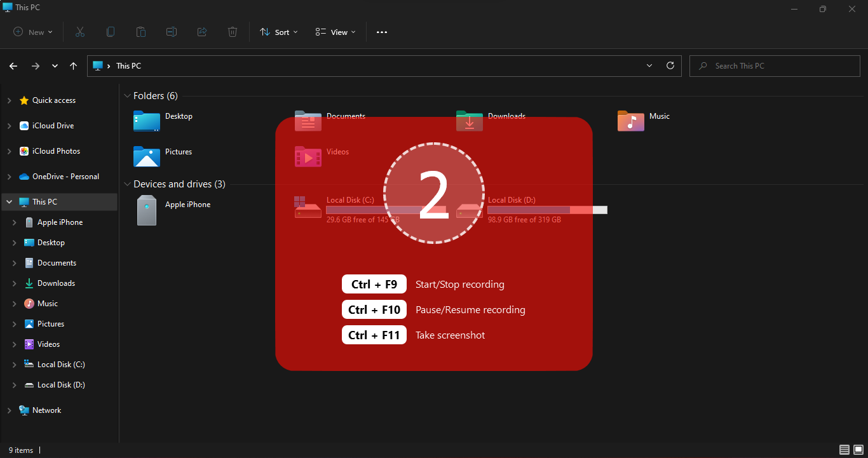Click the Cut scissors icon in the toolbar
868x458 pixels.
tap(80, 32)
